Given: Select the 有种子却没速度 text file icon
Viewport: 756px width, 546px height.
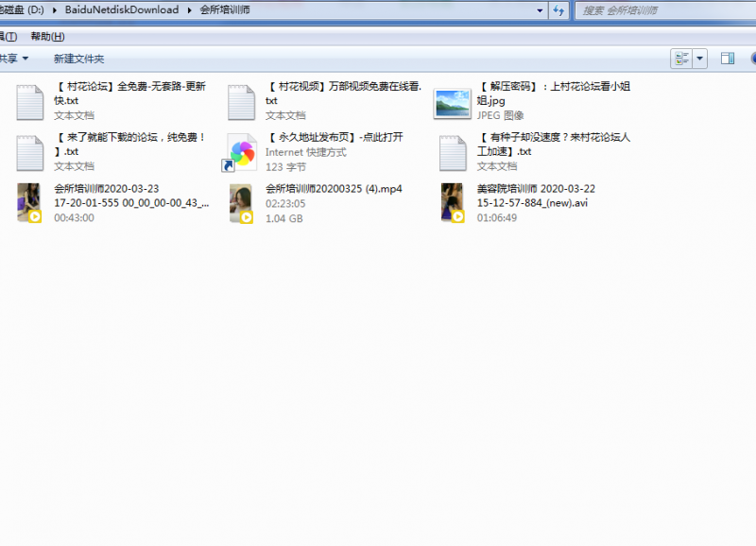Looking at the screenshot, I should tap(454, 151).
